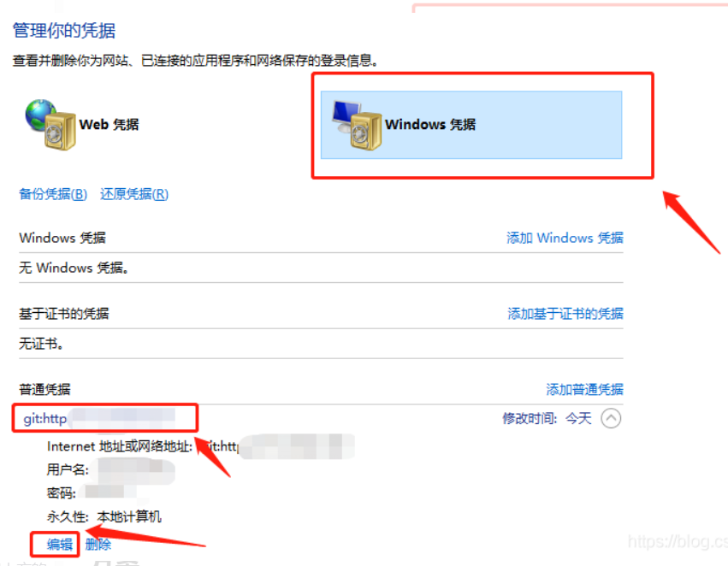The width and height of the screenshot is (728, 566).
Task: Click 删除 to remove the credential
Action: coord(98,544)
